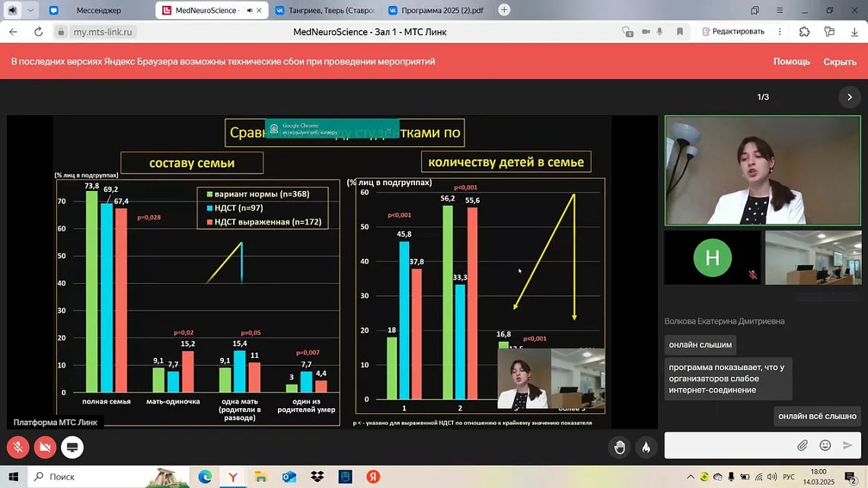868x488 pixels.
Task: Click the Windows Поиск search box
Action: point(108,477)
